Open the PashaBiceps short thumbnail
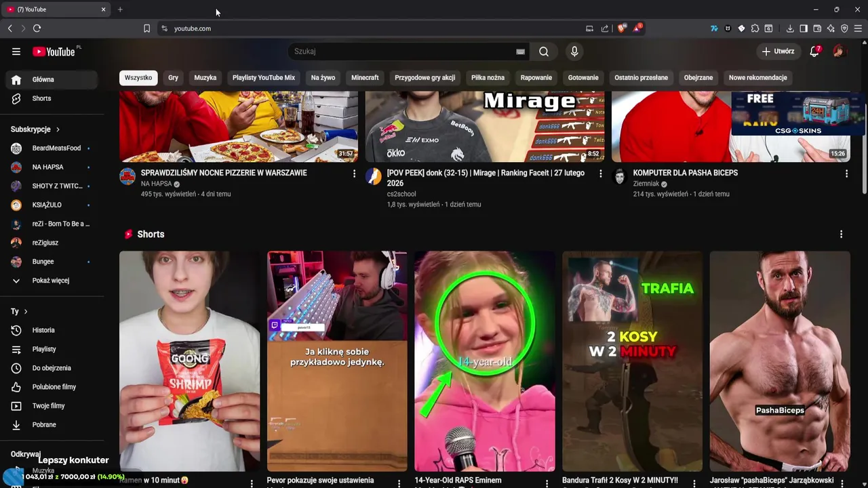Image resolution: width=868 pixels, height=488 pixels. [x=780, y=361]
